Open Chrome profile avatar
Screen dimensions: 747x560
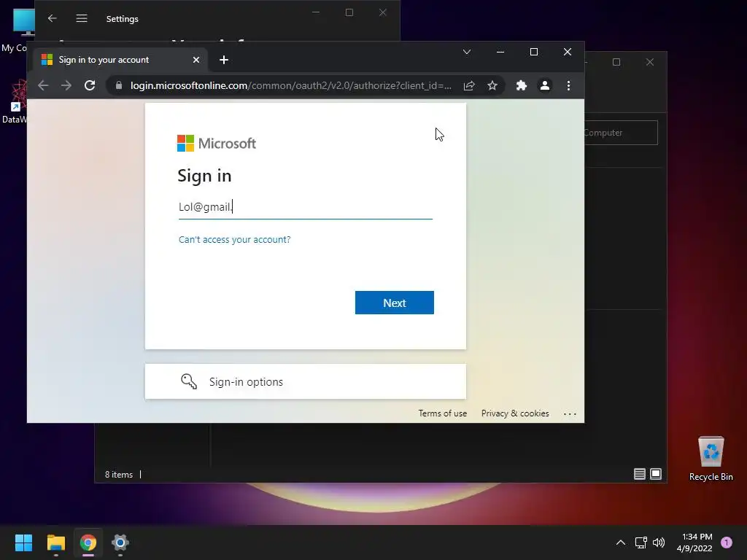coord(544,86)
